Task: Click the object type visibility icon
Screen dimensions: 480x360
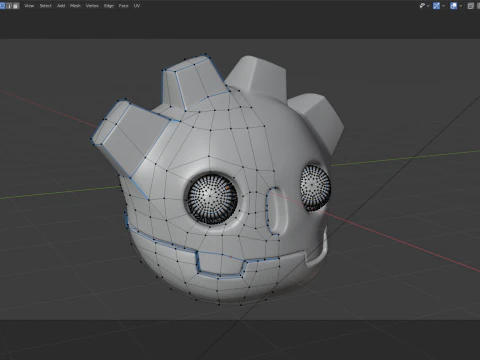Action: click(x=422, y=6)
